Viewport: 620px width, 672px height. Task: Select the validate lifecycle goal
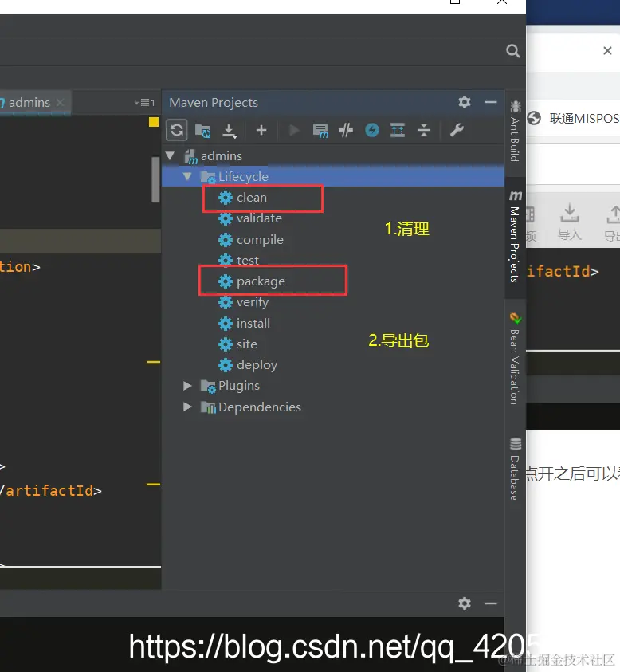[250, 218]
